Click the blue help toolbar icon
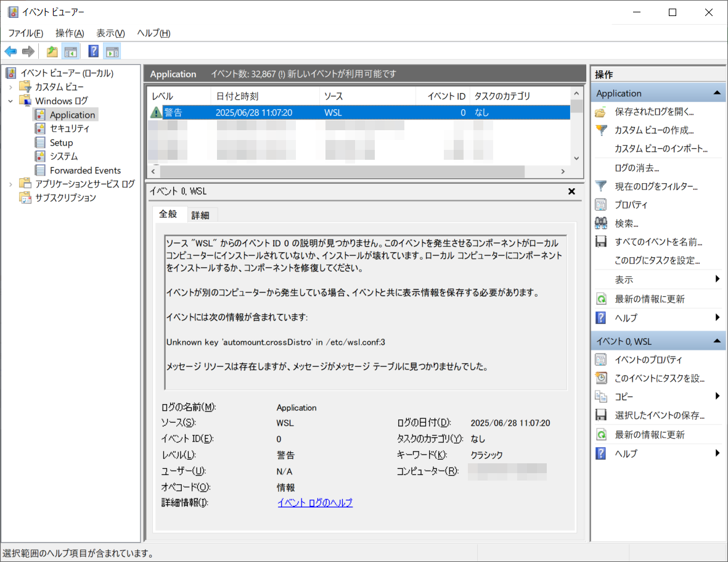This screenshot has width=728, height=562. click(94, 51)
